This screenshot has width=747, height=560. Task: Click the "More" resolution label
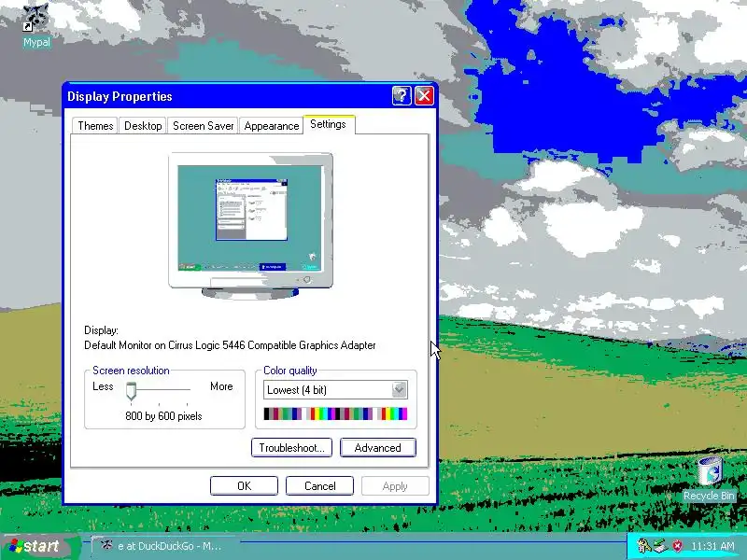(221, 386)
